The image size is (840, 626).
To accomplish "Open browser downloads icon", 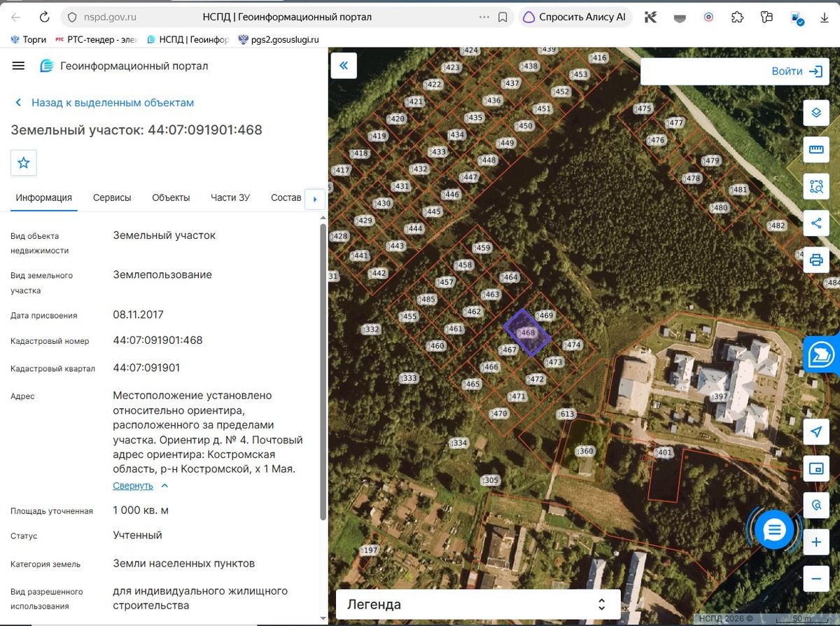I will pyautogui.click(x=825, y=17).
